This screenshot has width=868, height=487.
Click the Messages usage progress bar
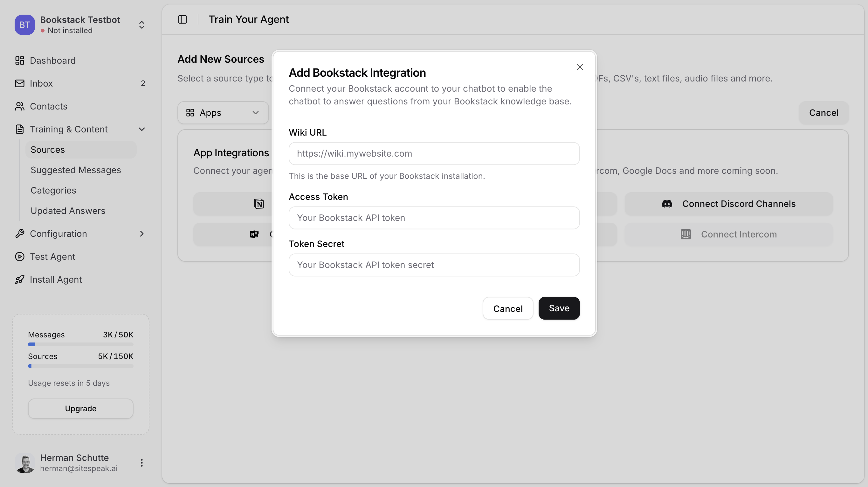point(80,344)
